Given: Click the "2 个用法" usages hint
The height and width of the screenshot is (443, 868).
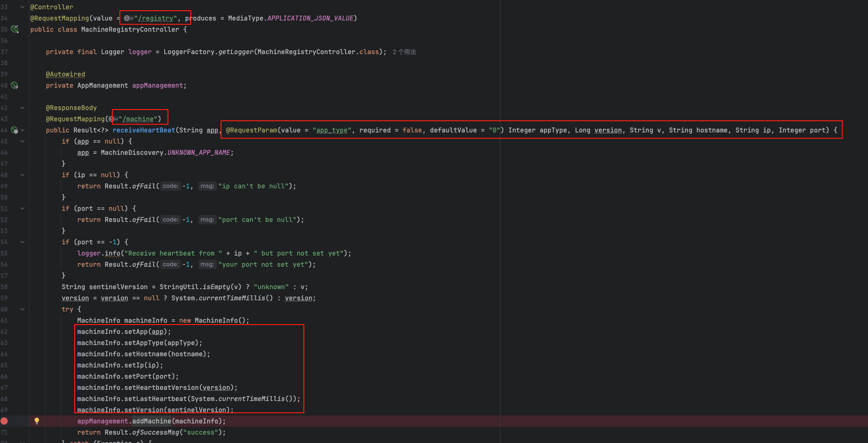Looking at the screenshot, I should [404, 52].
